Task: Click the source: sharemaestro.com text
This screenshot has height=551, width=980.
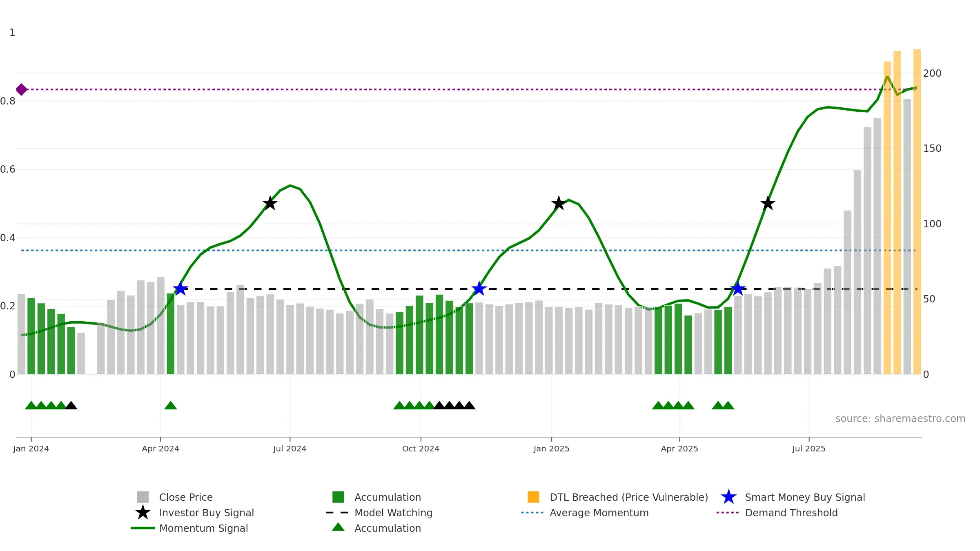Action: (x=900, y=419)
